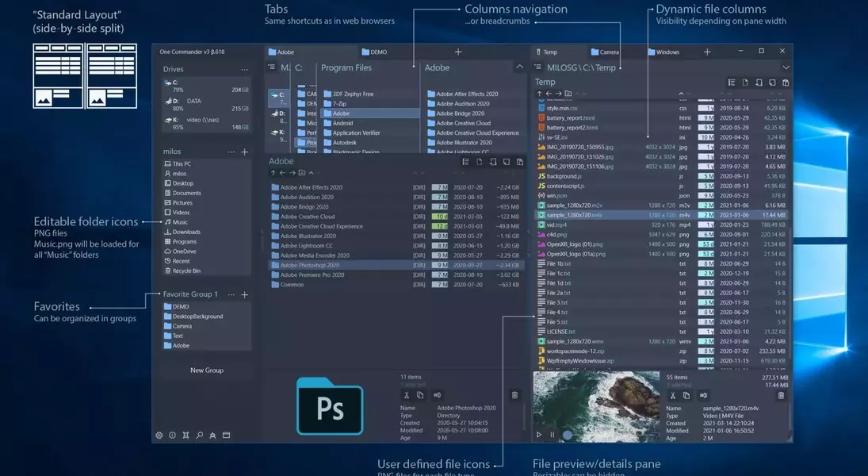Select Adobe Premiere Pro 2020 folder row

[x=312, y=274]
